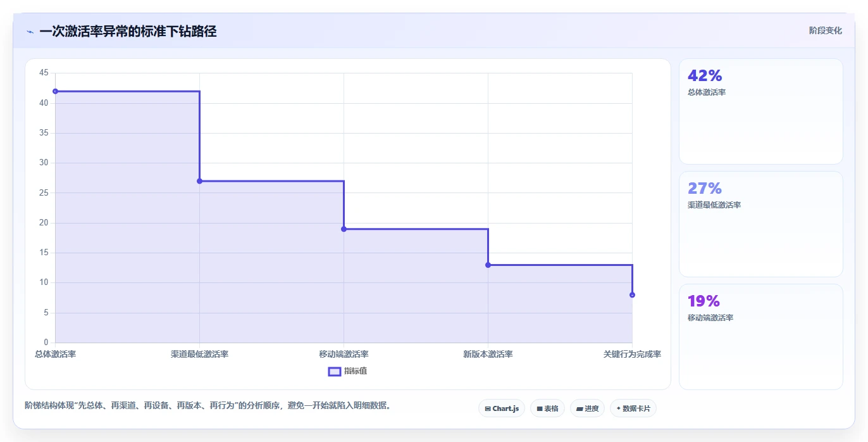Click the data point at 移动端激活率 (19)
Image resolution: width=868 pixels, height=442 pixels.
coord(344,229)
